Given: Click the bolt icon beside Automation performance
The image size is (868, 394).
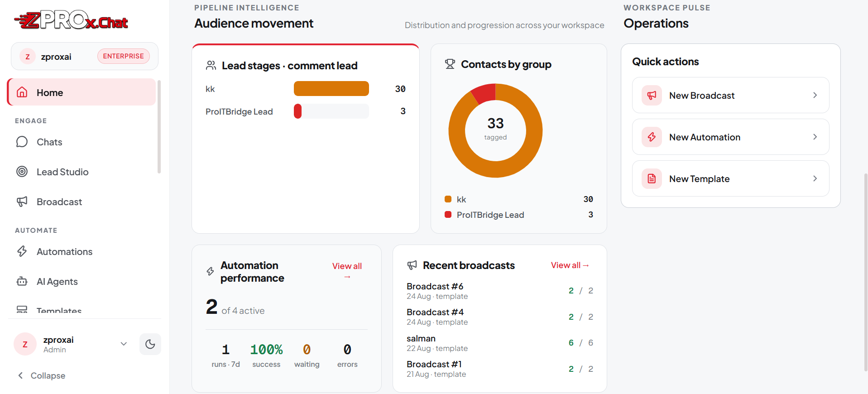Looking at the screenshot, I should pyautogui.click(x=210, y=271).
